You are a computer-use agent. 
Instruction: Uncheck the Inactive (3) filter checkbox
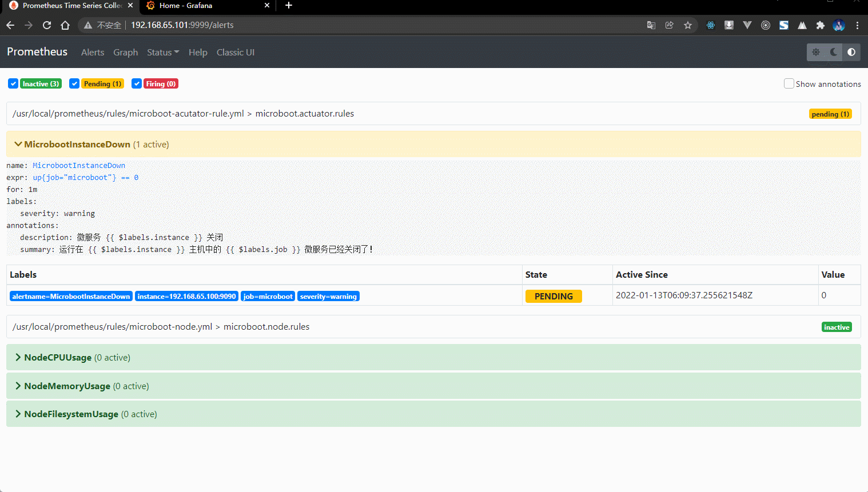click(13, 83)
